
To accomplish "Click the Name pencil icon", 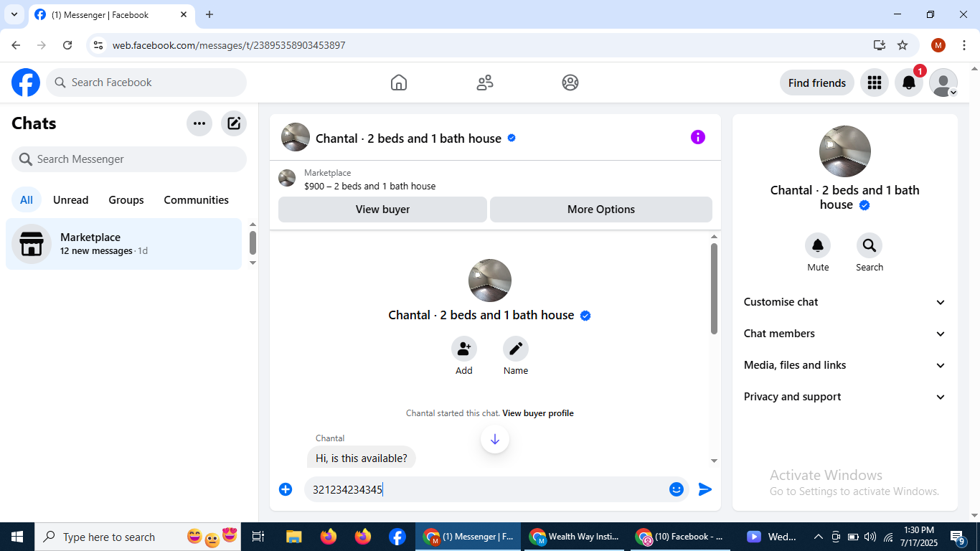I will coord(516,349).
